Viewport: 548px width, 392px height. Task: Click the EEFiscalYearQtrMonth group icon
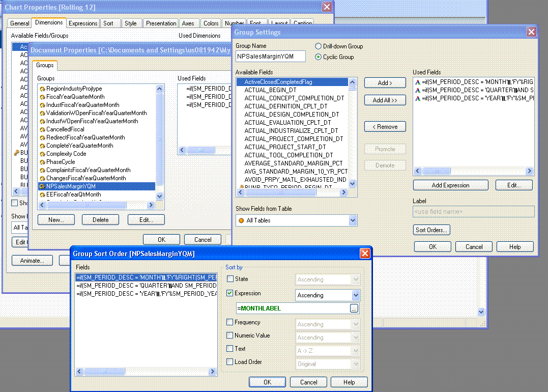point(42,195)
